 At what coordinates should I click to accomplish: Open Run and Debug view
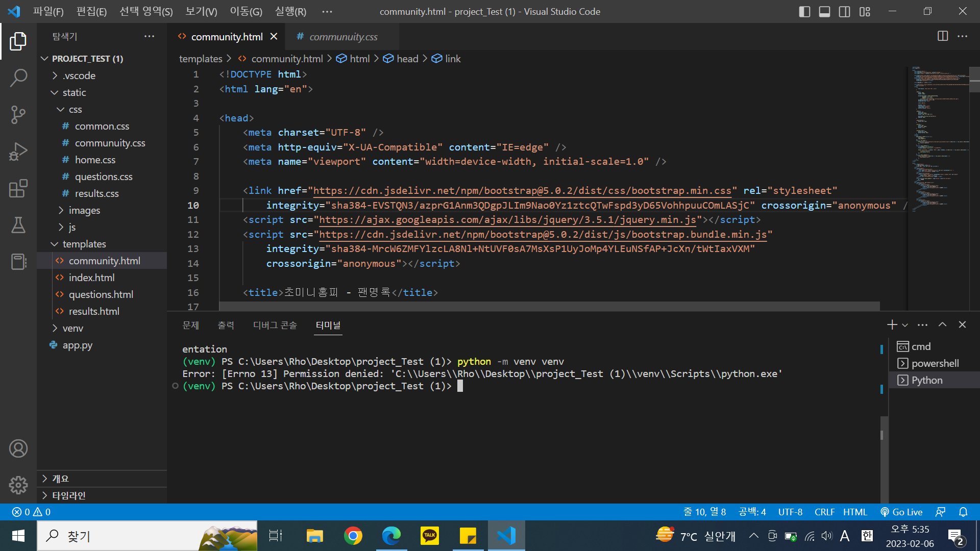18,152
